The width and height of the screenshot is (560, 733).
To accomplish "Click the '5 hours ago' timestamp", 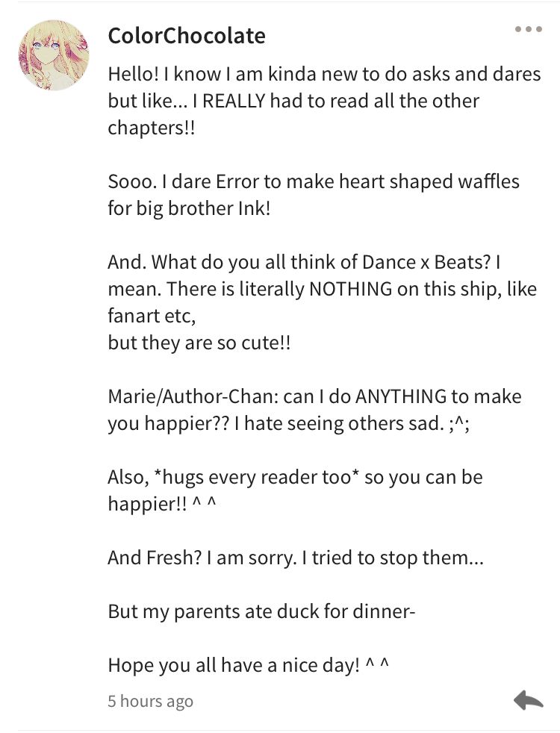I will tap(150, 701).
